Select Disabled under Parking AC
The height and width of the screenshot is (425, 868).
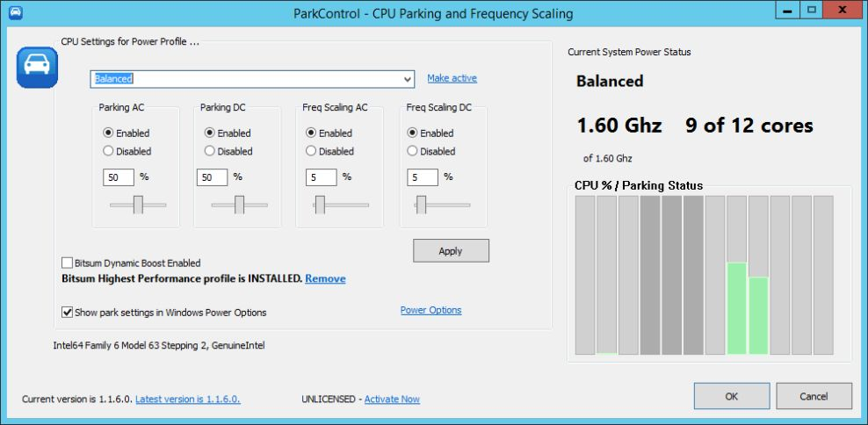109,151
